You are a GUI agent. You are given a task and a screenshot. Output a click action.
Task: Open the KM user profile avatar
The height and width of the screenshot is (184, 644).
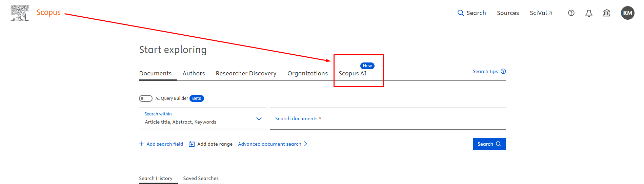(627, 13)
